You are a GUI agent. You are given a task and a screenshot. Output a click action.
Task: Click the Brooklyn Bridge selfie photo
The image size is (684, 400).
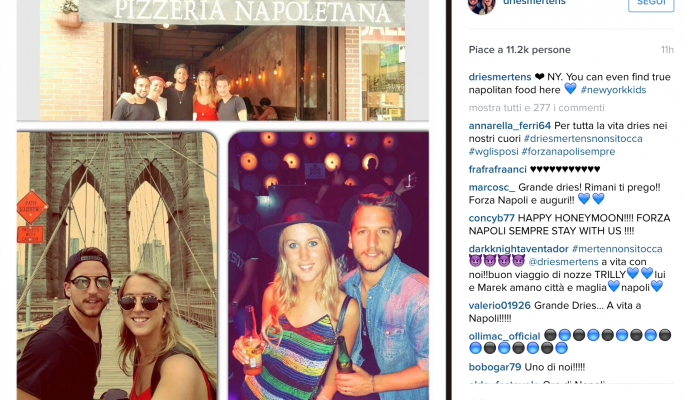pos(117,266)
